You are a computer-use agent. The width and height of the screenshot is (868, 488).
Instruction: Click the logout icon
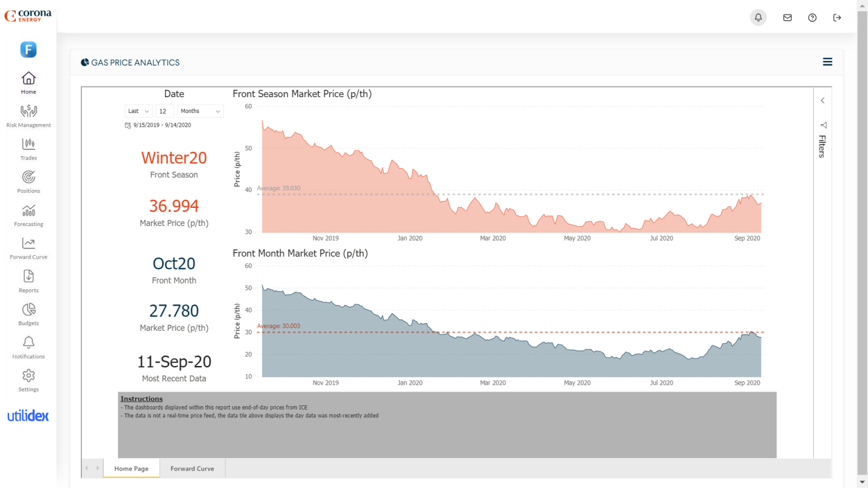(x=837, y=18)
